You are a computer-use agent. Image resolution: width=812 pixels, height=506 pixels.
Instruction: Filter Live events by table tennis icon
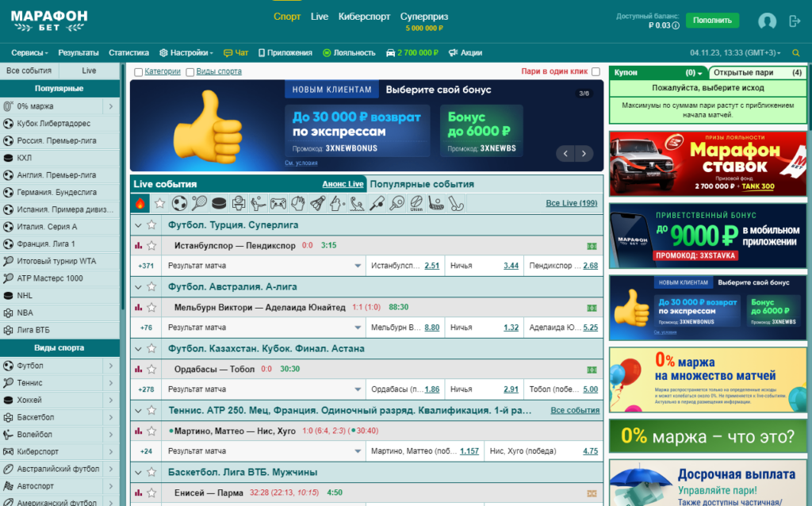click(396, 204)
